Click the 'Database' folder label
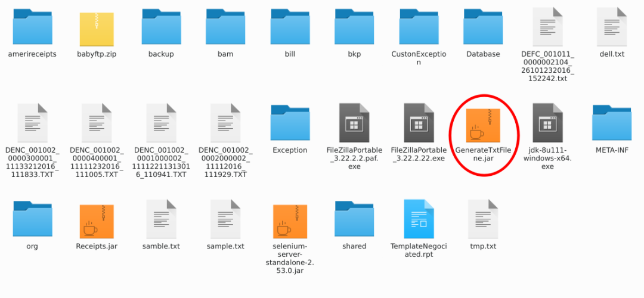Viewport: 644px width, 298px height. pyautogui.click(x=483, y=54)
